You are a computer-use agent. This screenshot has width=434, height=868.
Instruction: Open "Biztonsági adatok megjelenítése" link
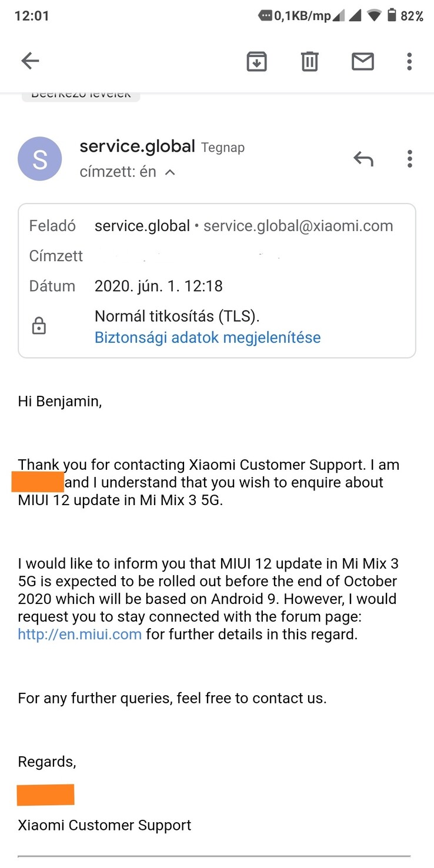click(208, 338)
